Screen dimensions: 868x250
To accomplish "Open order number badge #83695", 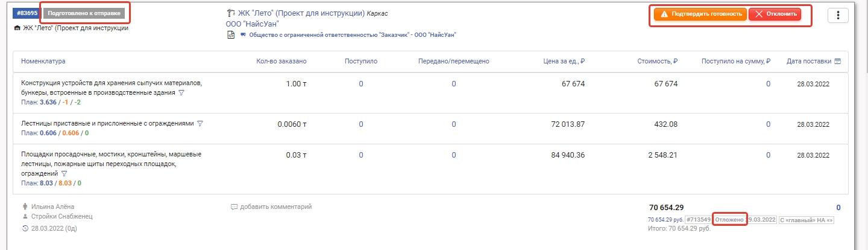I will [27, 13].
